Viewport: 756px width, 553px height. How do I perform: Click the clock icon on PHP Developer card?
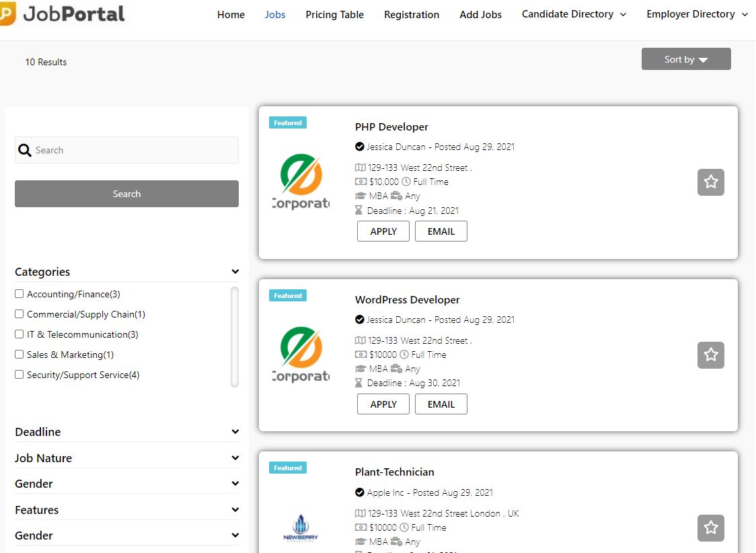[x=406, y=182]
